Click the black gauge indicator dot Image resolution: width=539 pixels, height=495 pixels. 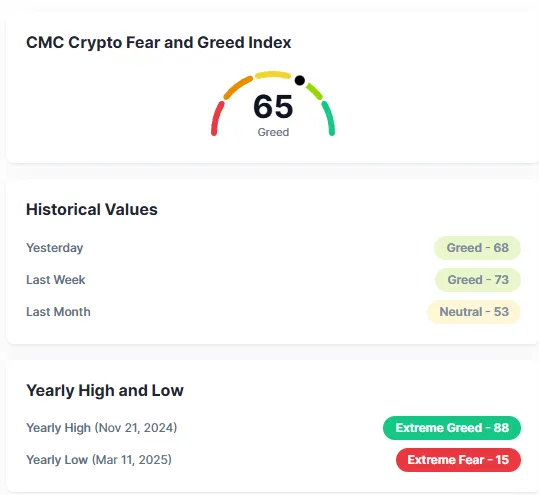tap(300, 80)
